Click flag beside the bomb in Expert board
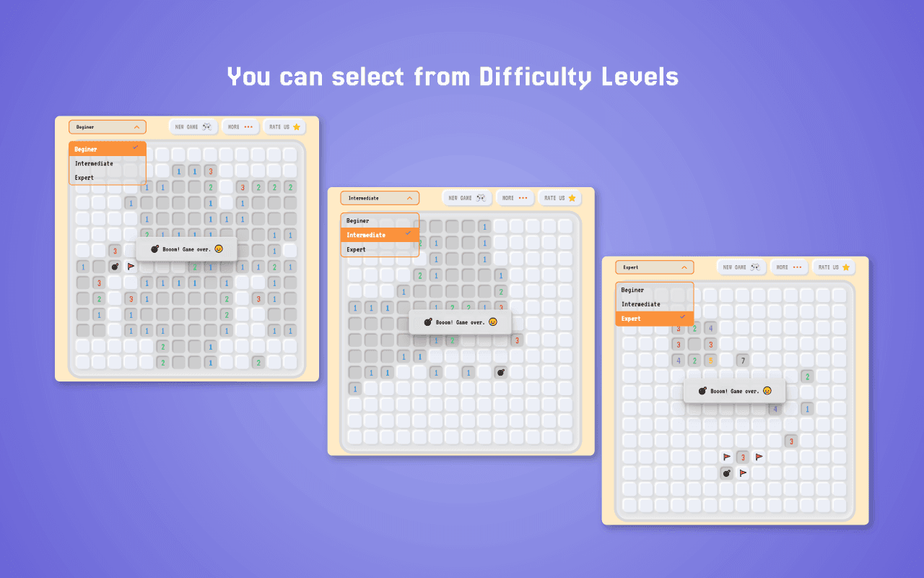924x578 pixels. point(743,473)
